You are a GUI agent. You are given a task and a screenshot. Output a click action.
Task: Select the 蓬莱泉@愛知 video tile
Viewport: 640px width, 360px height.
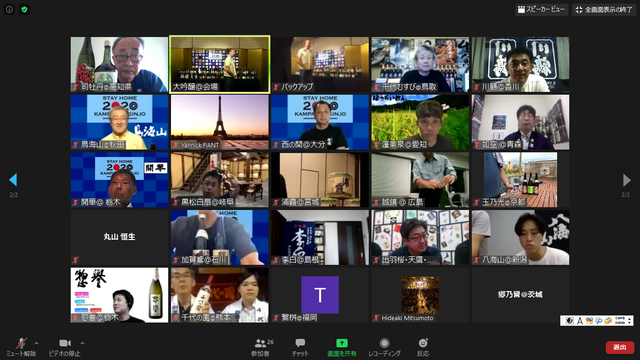pyautogui.click(x=420, y=122)
